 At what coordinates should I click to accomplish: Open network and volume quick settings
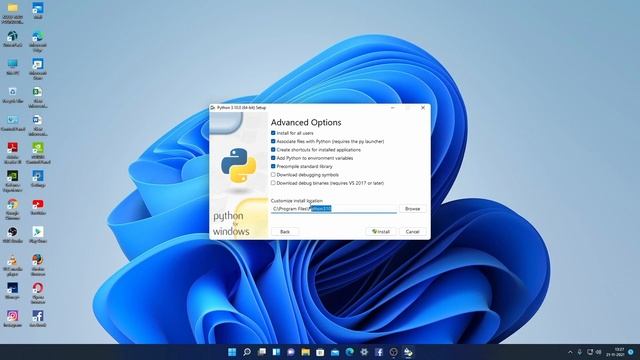(594, 352)
